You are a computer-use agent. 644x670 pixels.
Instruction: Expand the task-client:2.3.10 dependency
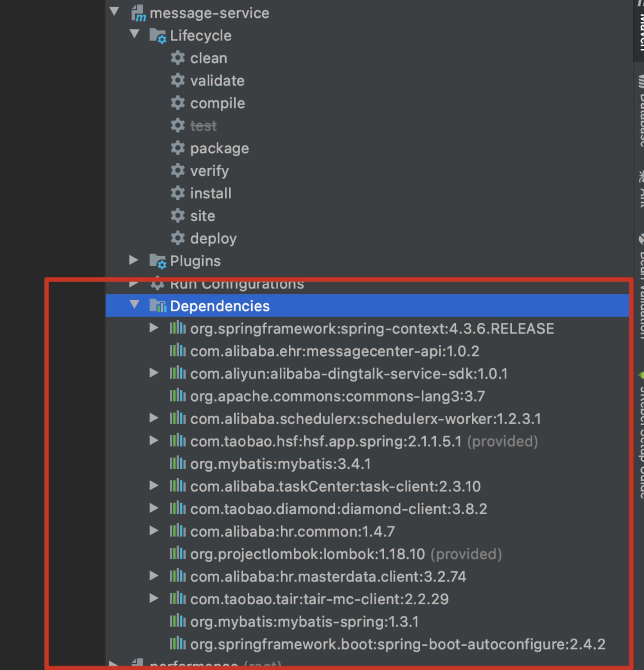coord(154,485)
